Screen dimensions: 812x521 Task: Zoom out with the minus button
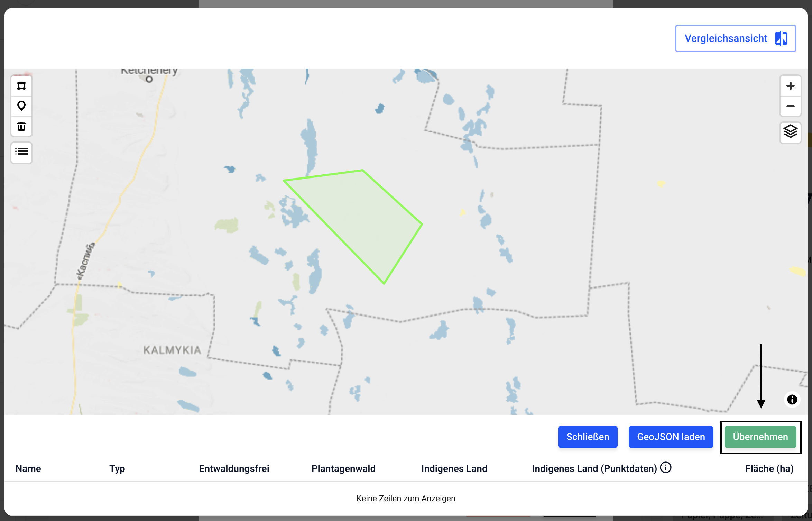(x=790, y=106)
